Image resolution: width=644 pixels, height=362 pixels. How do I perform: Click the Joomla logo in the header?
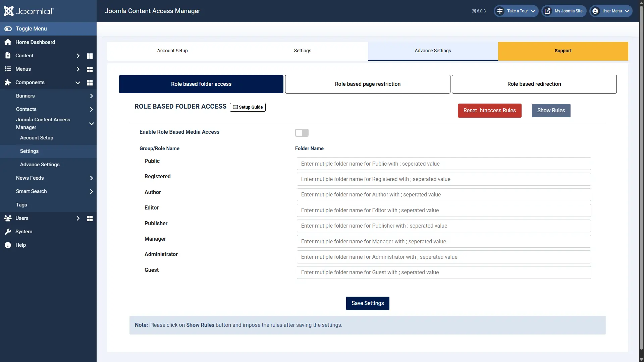[29, 11]
